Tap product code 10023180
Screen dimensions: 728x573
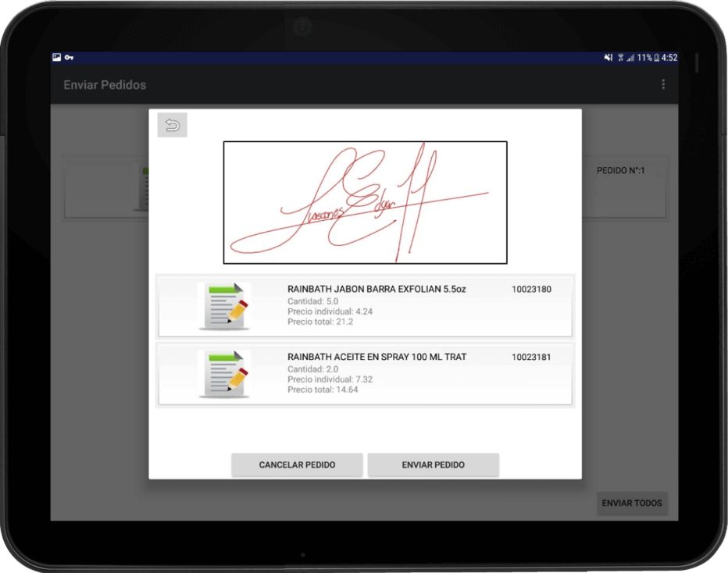point(531,290)
